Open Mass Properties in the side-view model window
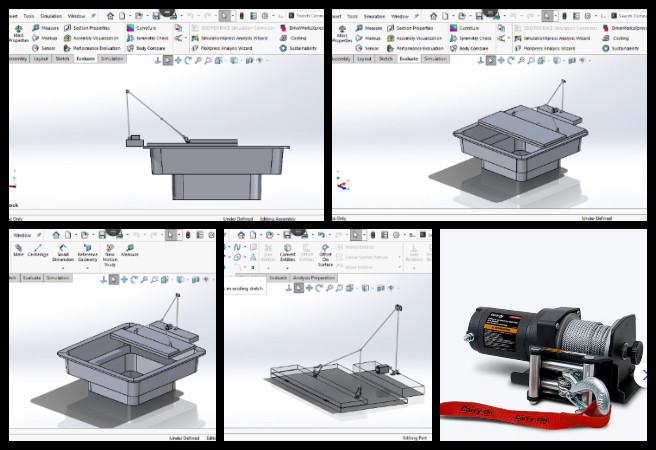 coord(18,33)
